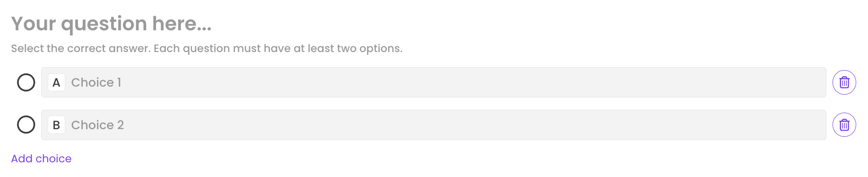The image size is (868, 177).
Task: Select the A label box beside Choice 1
Action: click(56, 82)
